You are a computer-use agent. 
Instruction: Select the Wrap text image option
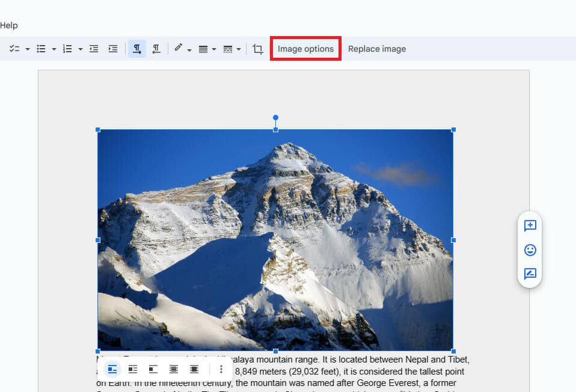coord(133,369)
